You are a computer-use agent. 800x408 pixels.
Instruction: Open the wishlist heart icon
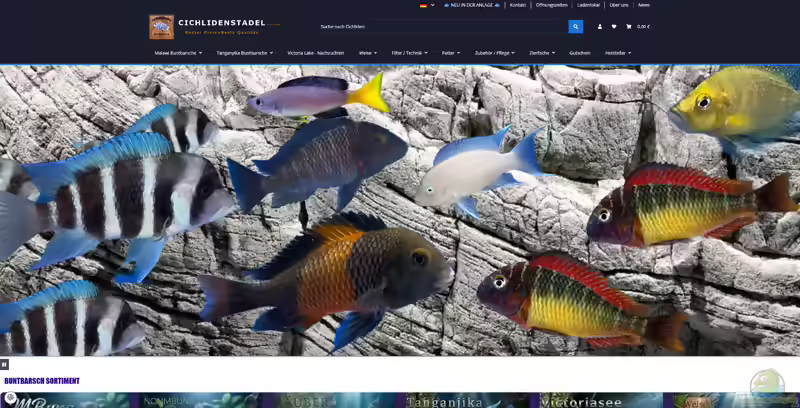point(614,27)
